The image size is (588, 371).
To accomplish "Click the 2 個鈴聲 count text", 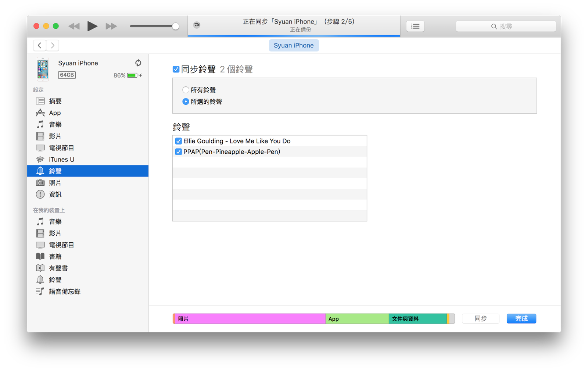I will 236,69.
